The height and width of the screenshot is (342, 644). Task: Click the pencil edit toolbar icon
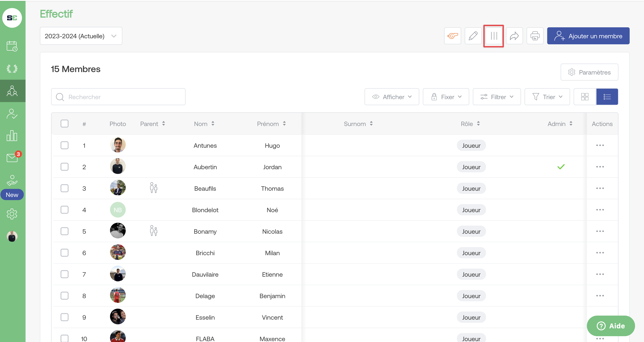[x=473, y=36]
